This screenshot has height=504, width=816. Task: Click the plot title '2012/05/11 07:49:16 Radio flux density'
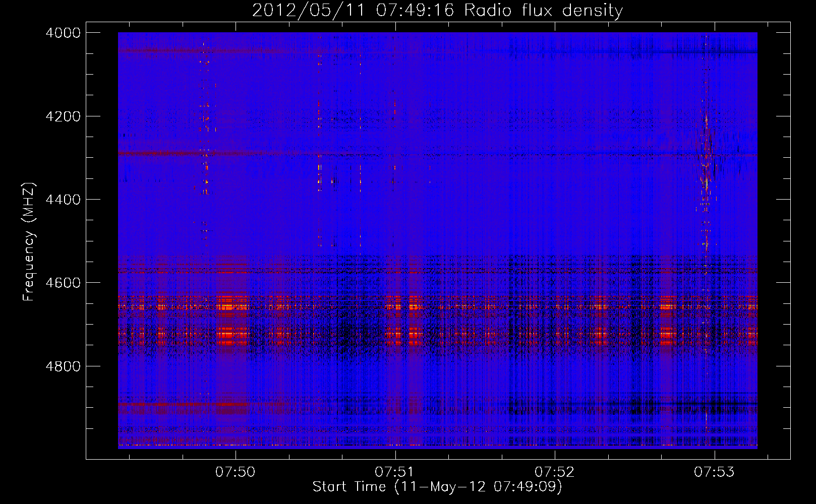pos(438,10)
